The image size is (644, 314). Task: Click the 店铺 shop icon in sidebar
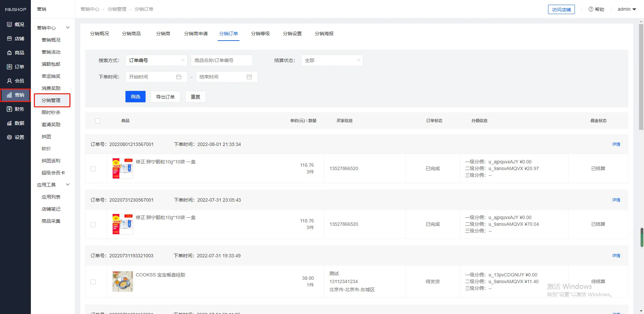pos(9,39)
